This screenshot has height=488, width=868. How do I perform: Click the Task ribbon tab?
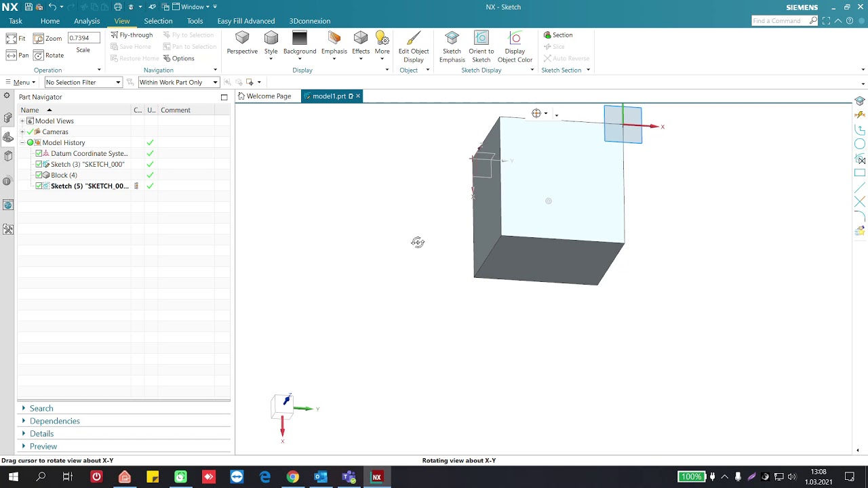16,21
